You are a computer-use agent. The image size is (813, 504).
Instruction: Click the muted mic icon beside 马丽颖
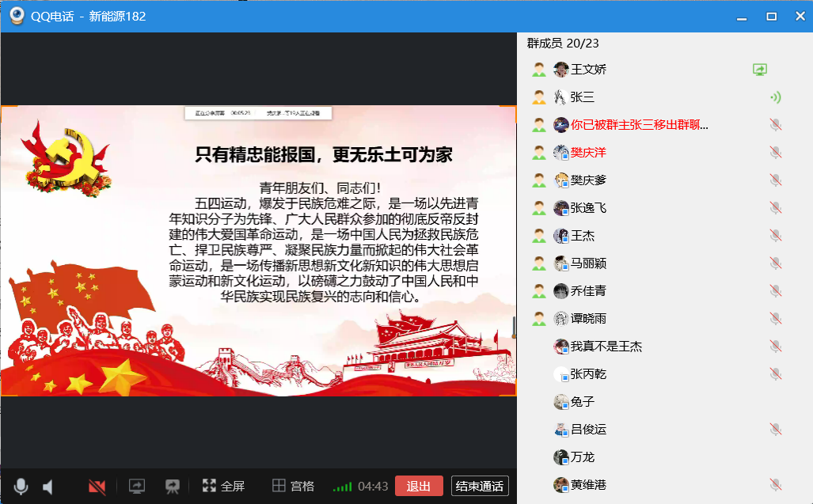776,263
